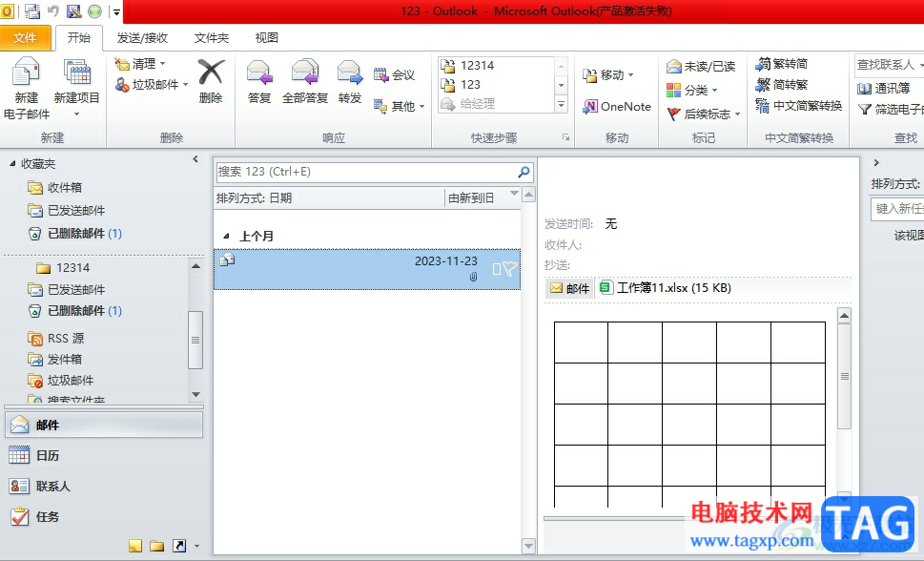Screen dimensions: 924x561
Task: Create a new email message
Action: (27, 89)
